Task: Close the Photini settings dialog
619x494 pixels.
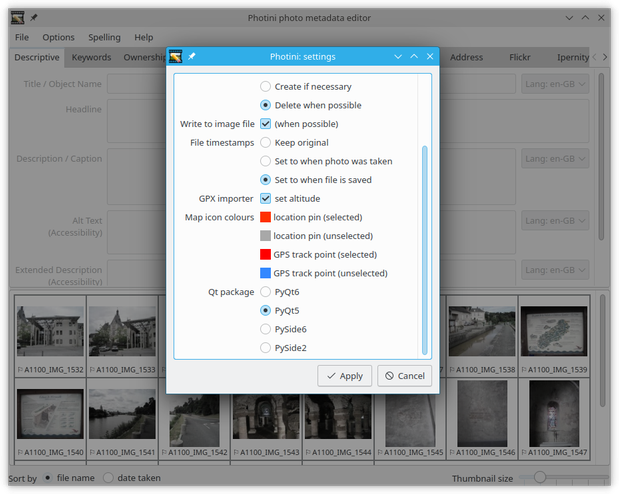Action: 430,56
